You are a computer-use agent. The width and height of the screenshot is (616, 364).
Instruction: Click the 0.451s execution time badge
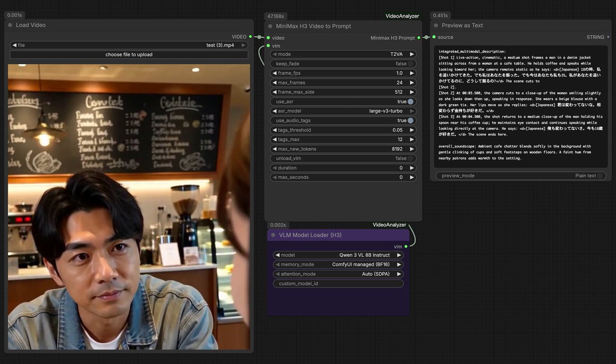(x=440, y=16)
